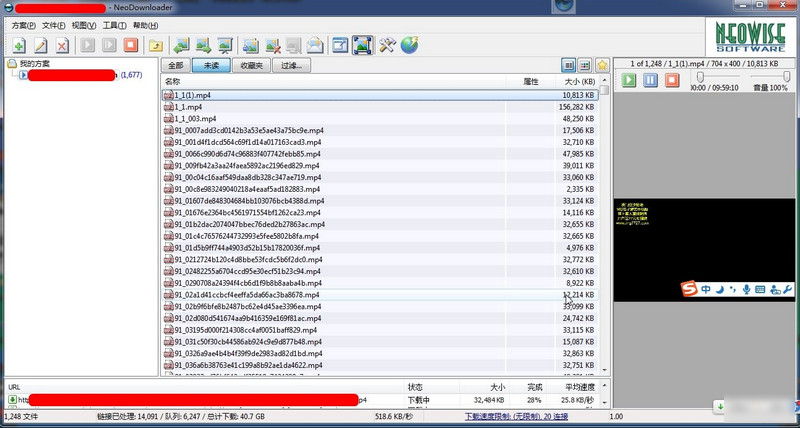Open the 文件(F) menu
The image size is (800, 428).
pos(54,26)
